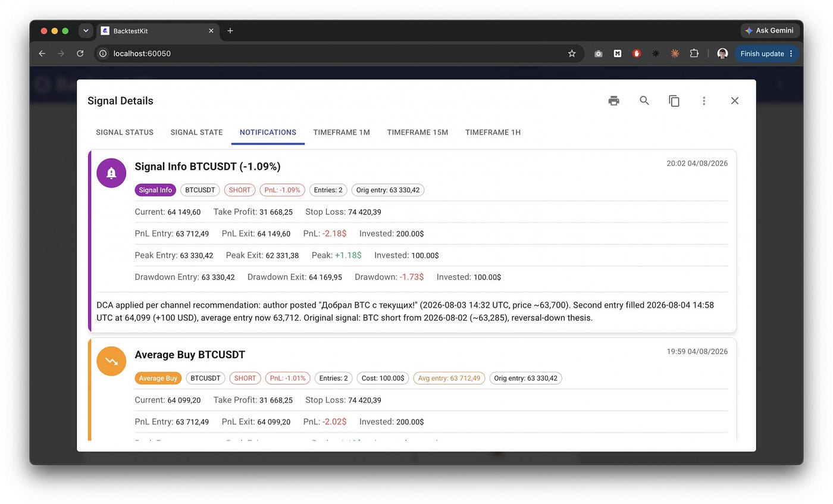This screenshot has height=504, width=833.
Task: Click the orange Average Buy chip
Action: (x=158, y=378)
